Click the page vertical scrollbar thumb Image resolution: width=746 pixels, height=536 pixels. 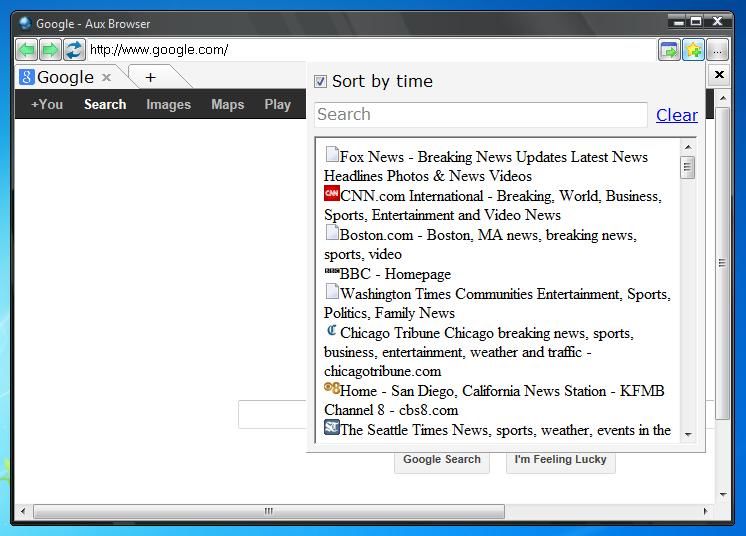coord(723,263)
